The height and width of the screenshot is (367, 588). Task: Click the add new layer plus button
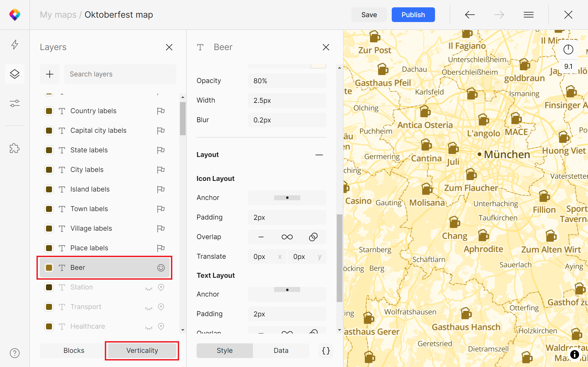pyautogui.click(x=50, y=74)
